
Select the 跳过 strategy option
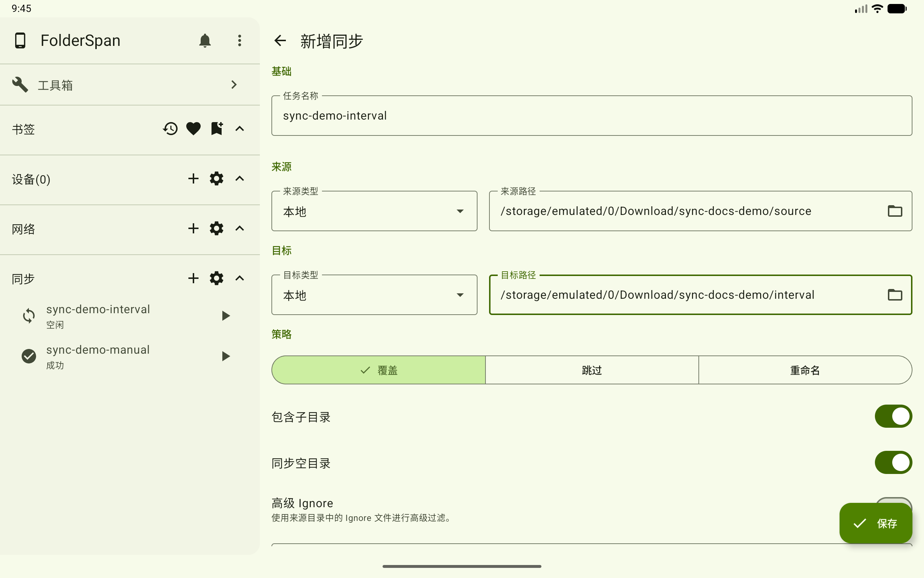592,370
